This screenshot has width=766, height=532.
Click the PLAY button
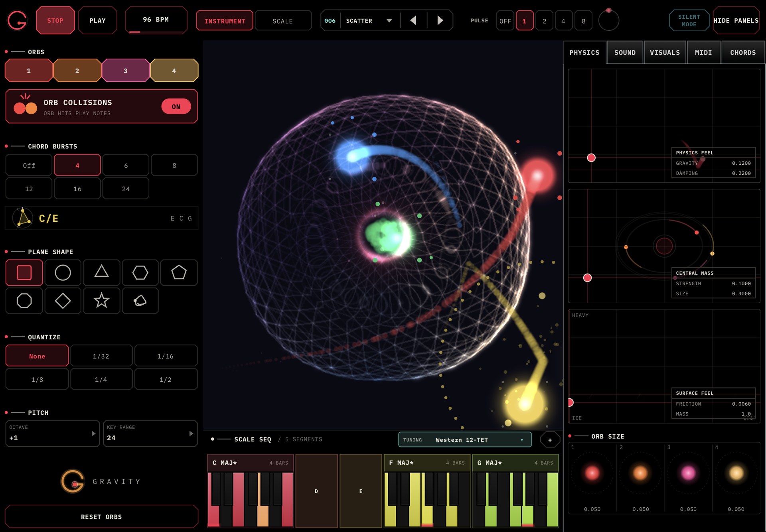coord(97,20)
